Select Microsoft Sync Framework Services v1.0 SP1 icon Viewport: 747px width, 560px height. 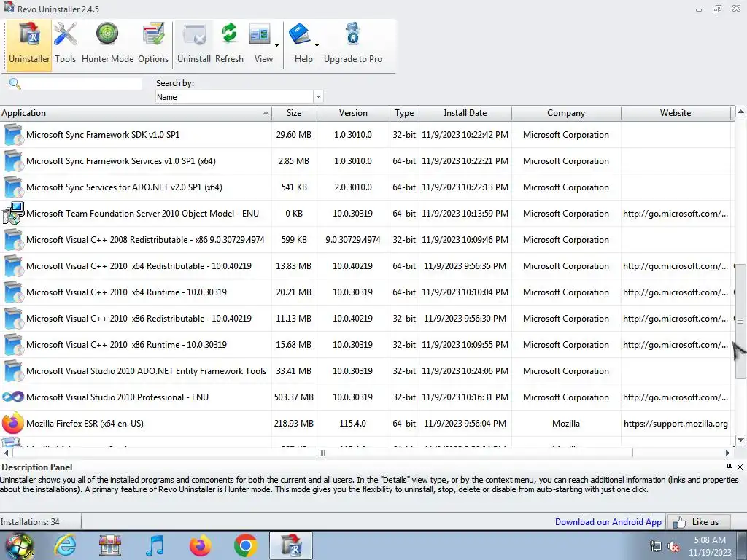click(13, 161)
